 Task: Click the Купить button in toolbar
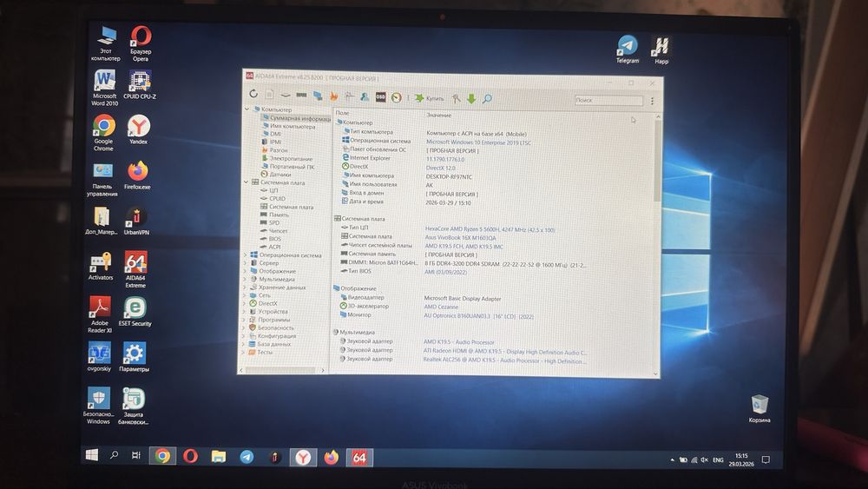pyautogui.click(x=430, y=98)
